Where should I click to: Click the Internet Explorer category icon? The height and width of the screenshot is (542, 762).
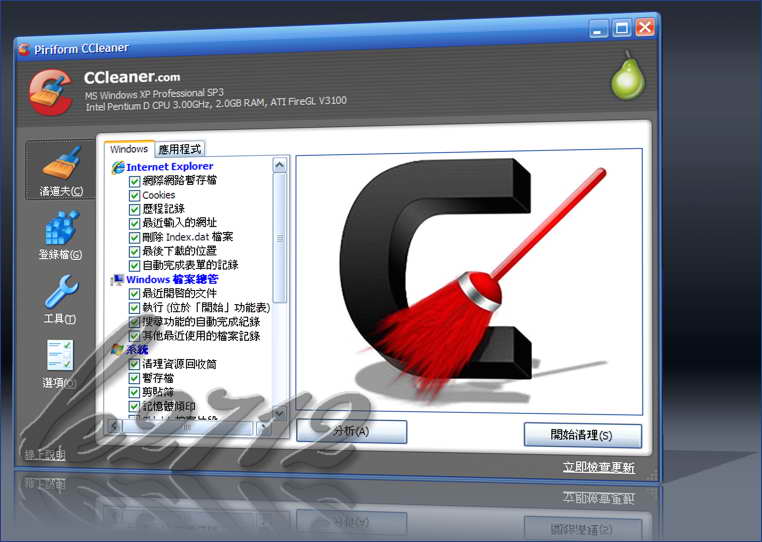pyautogui.click(x=118, y=166)
